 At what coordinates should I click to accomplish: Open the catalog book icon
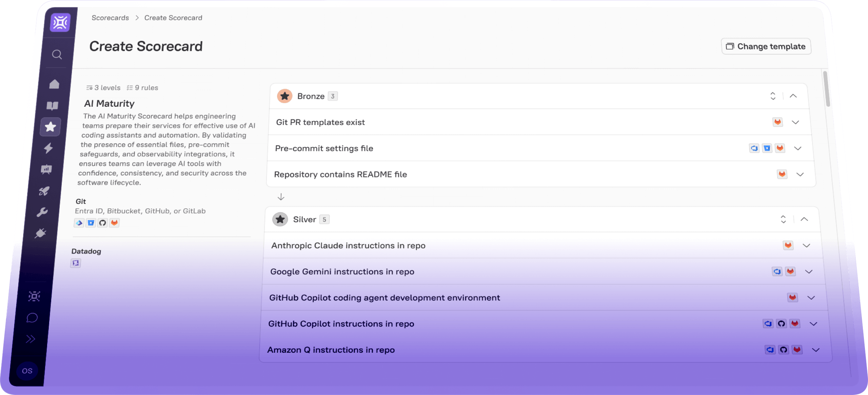click(52, 106)
